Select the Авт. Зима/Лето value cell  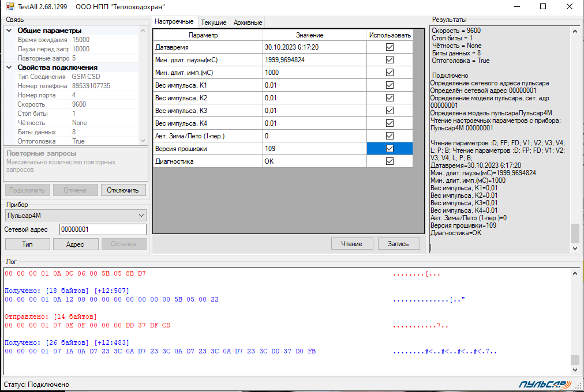[315, 135]
